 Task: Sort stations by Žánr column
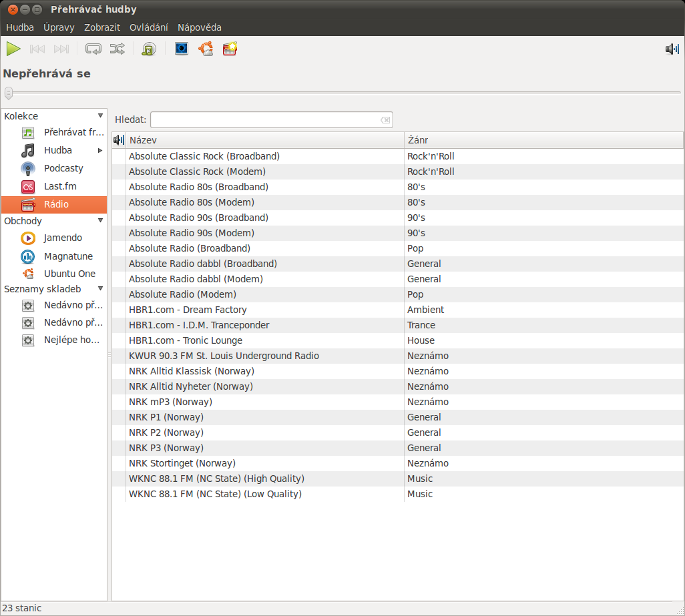click(x=544, y=140)
